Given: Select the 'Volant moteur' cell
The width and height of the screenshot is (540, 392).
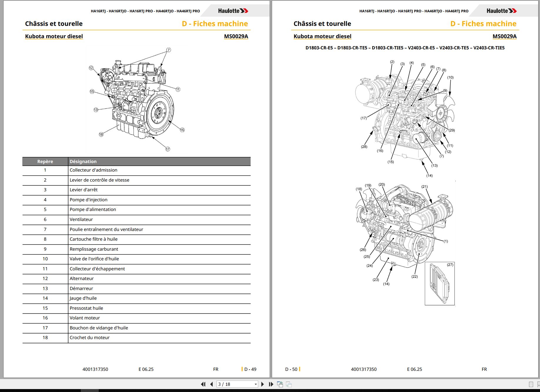Looking at the screenshot, I should (x=159, y=318).
